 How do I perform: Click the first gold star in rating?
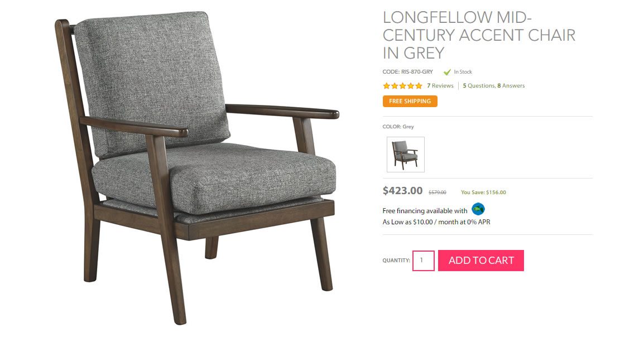[387, 86]
